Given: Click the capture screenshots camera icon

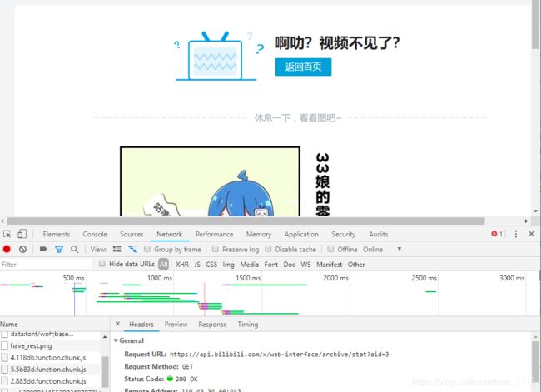Looking at the screenshot, I should [44, 249].
